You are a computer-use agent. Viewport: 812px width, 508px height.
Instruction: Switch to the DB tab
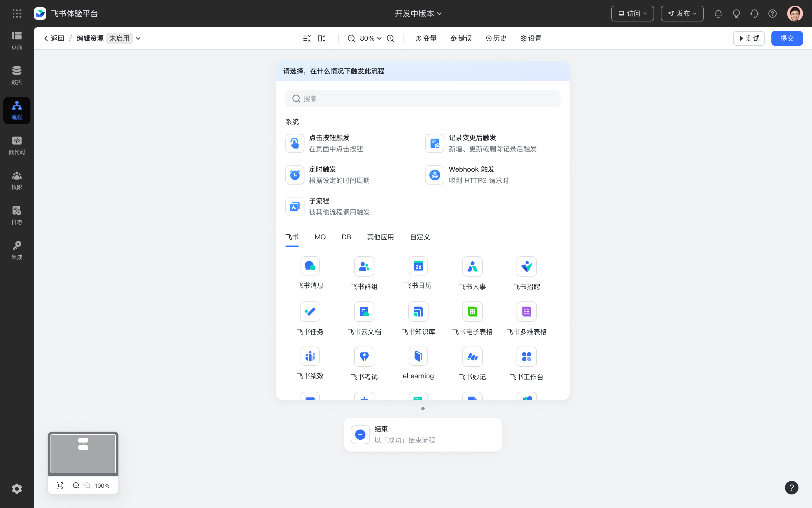(x=346, y=237)
